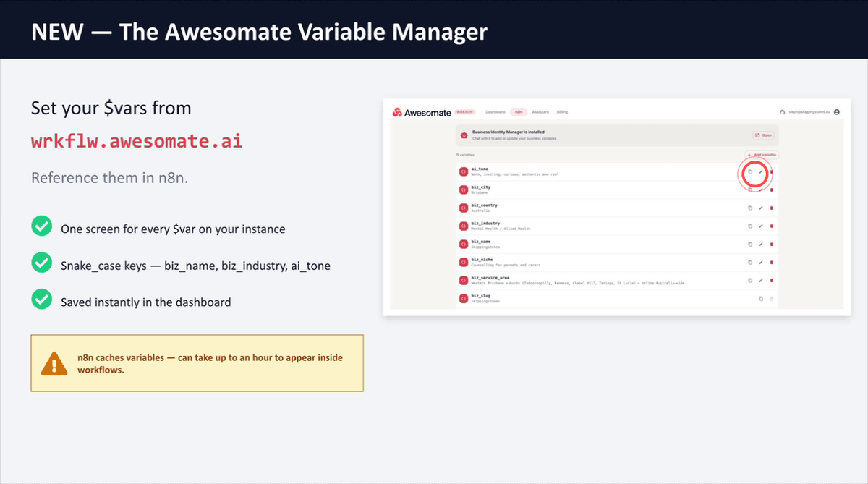Screen dimensions: 868x484
Task: Click the Awesomate logo
Action: pyautogui.click(x=422, y=112)
